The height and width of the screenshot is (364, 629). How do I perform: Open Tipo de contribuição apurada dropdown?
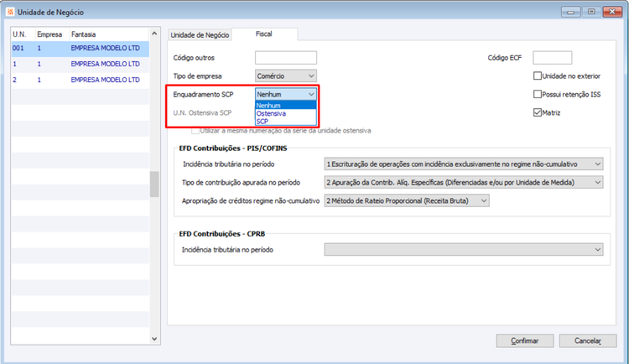(463, 183)
